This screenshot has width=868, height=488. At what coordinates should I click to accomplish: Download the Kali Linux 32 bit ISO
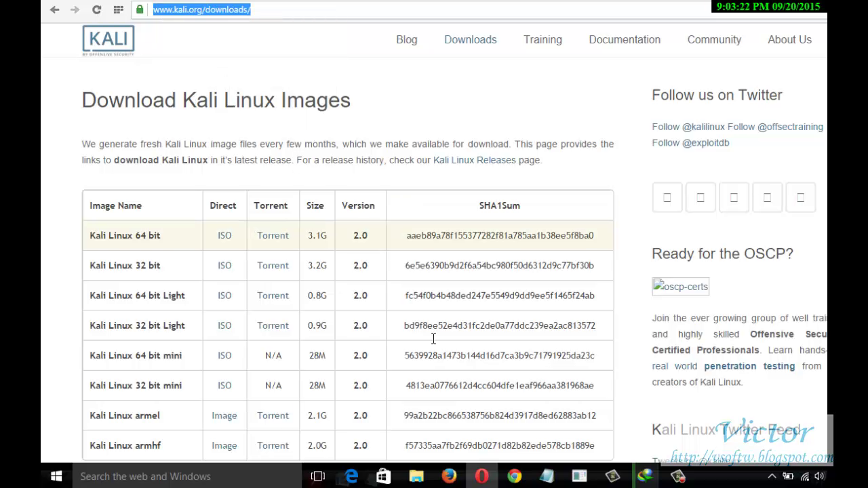coord(224,265)
